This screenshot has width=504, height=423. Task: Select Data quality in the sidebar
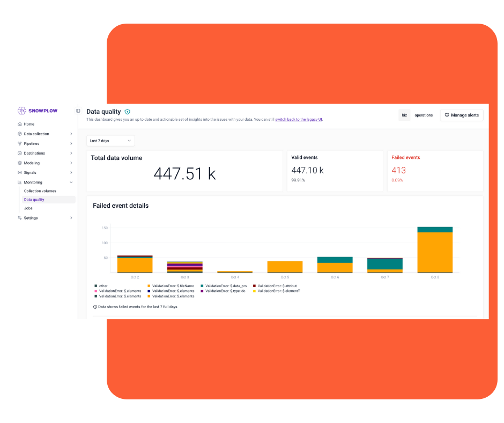pos(49,200)
